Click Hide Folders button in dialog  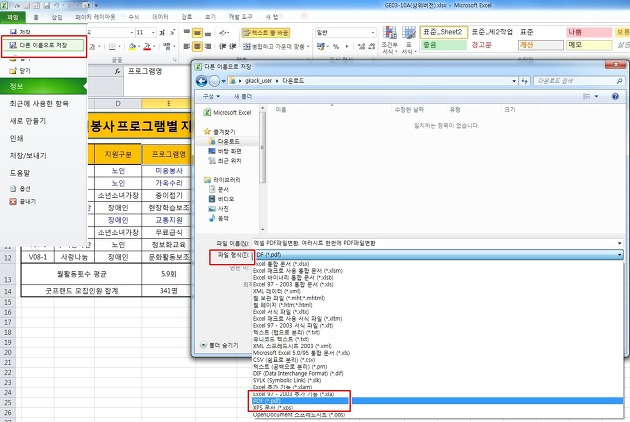coord(219,345)
